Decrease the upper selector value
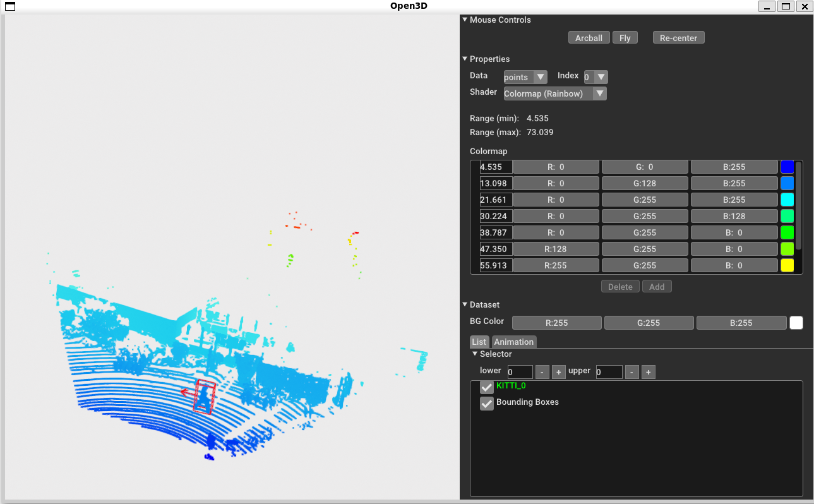The image size is (814, 504). [631, 372]
